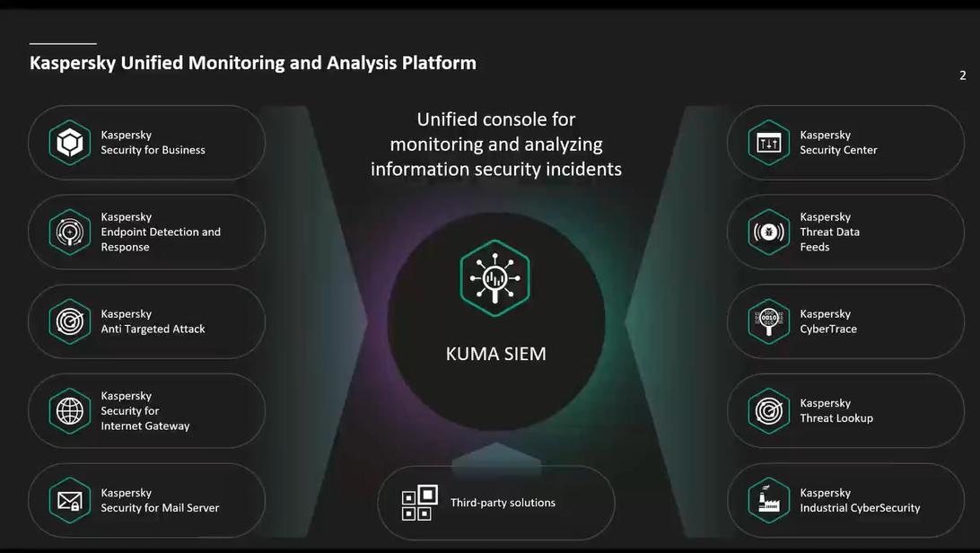Select the Kaspersky Threat Lookup label
980x553 pixels.
836,410
